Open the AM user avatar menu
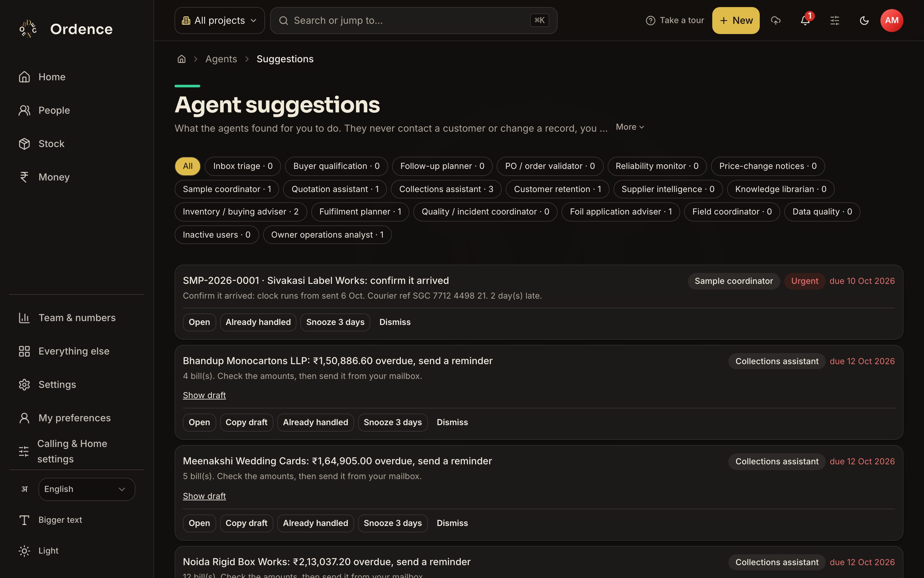The width and height of the screenshot is (924, 578). click(892, 20)
